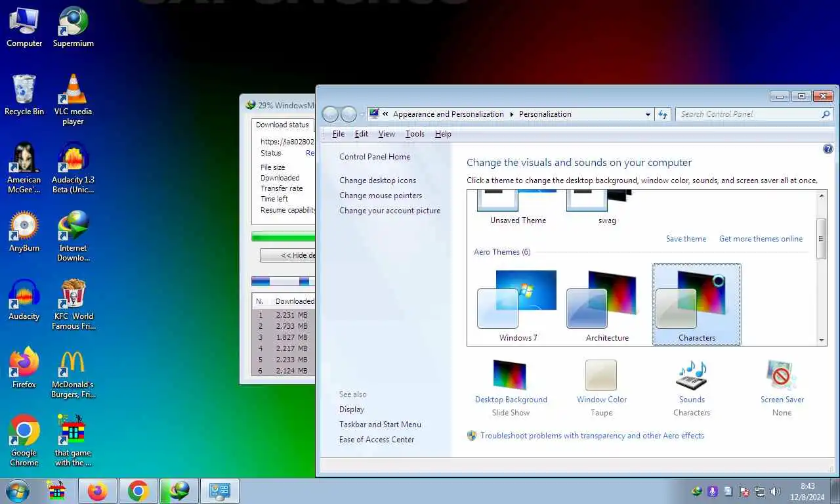Click the microphone tray icon
Screen dimensions: 840x504
pyautogui.click(x=713, y=491)
